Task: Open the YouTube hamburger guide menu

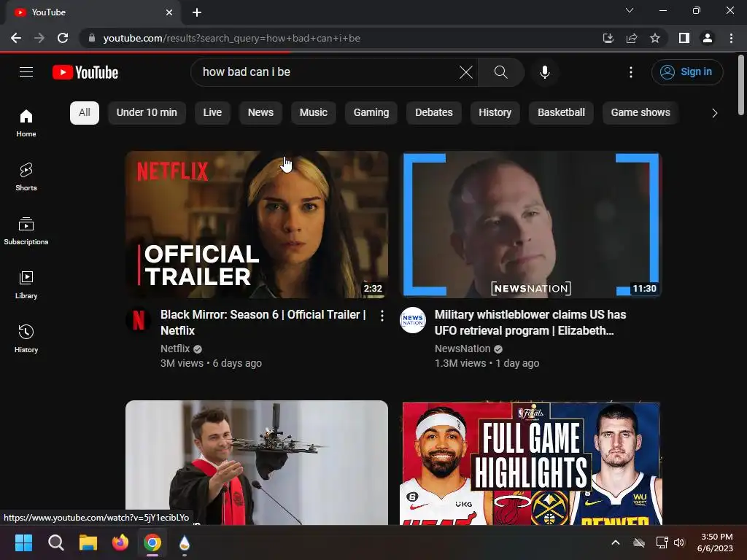Action: click(26, 72)
